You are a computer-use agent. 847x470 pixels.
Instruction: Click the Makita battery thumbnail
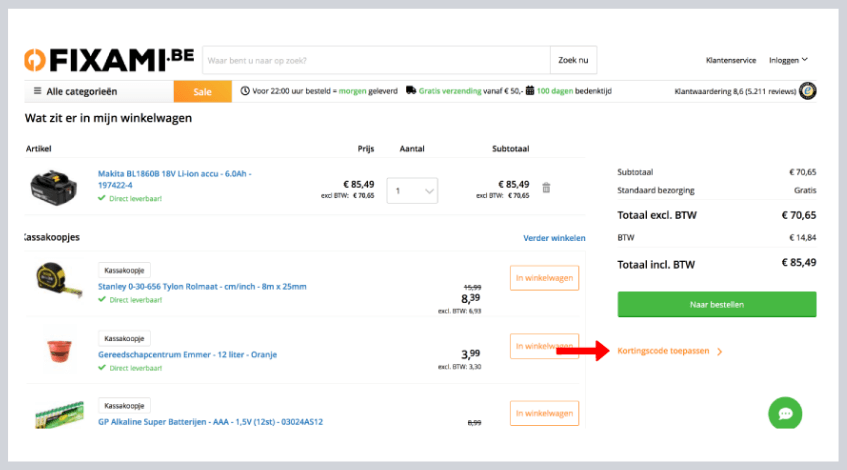(x=53, y=187)
